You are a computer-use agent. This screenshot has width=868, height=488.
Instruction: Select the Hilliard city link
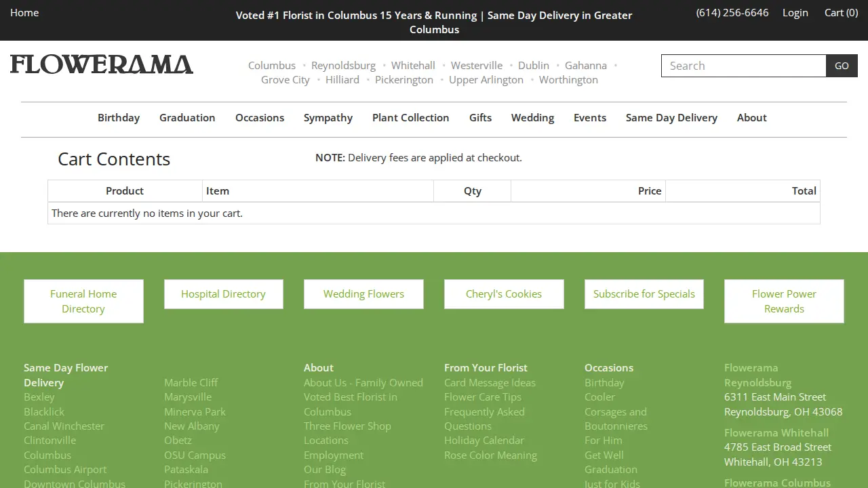[342, 80]
